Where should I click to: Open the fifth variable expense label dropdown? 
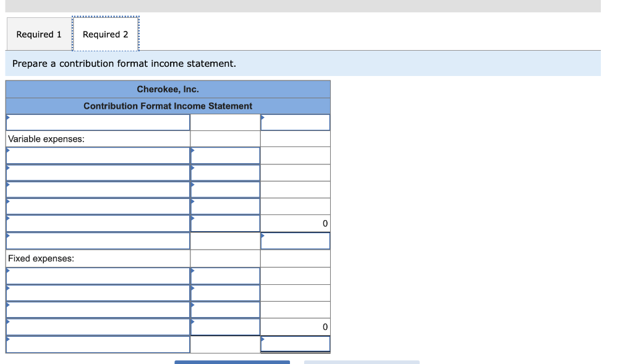97,223
